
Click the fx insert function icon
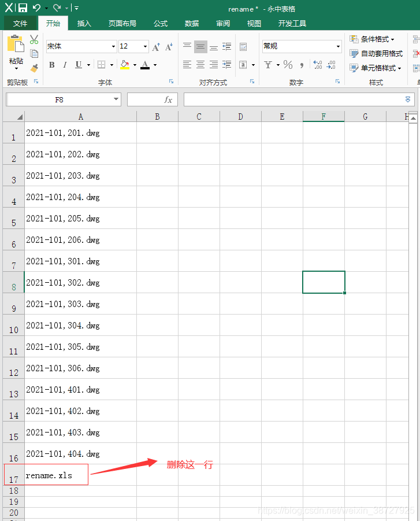tap(168, 99)
